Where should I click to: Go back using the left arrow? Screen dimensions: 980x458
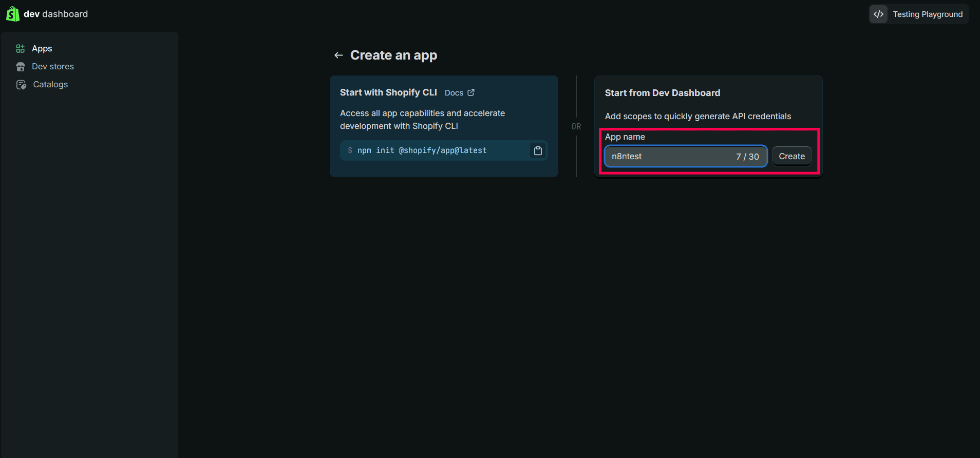[x=338, y=55]
